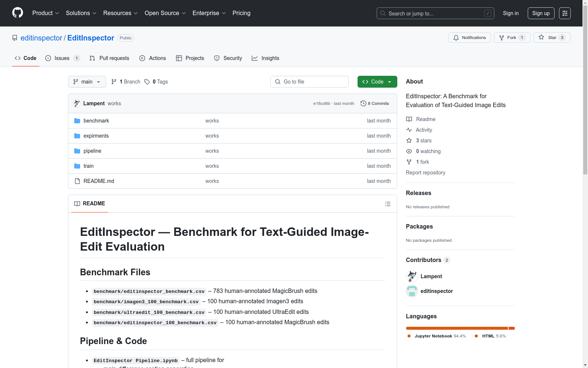The height and width of the screenshot is (368, 588).
Task: Click the Search or jump to field
Action: pos(435,13)
